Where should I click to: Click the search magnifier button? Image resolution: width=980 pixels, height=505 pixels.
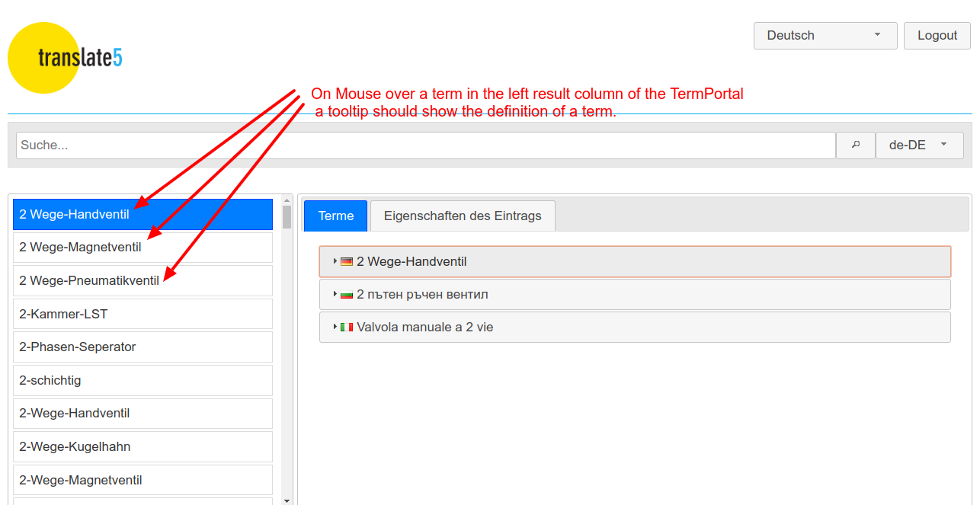[855, 145]
